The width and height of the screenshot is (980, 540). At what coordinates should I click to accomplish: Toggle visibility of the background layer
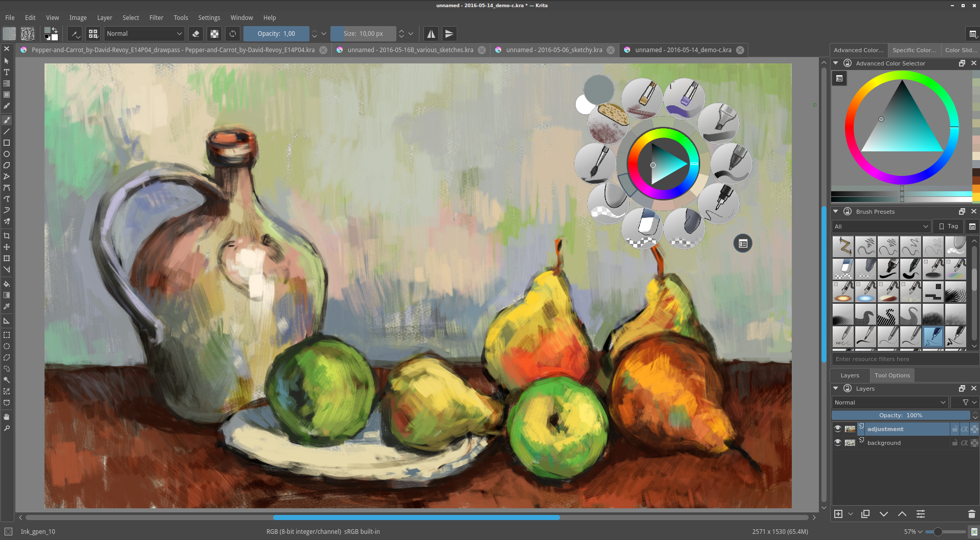click(x=837, y=443)
